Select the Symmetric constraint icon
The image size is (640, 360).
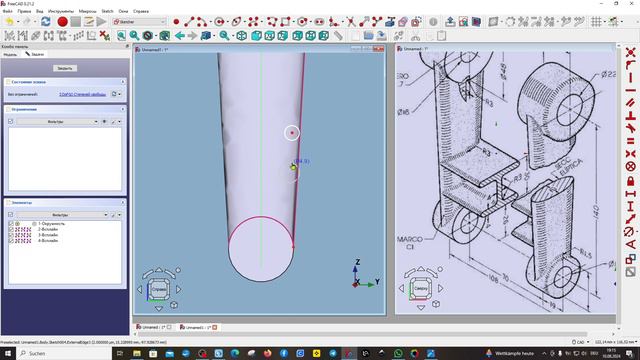[631, 154]
